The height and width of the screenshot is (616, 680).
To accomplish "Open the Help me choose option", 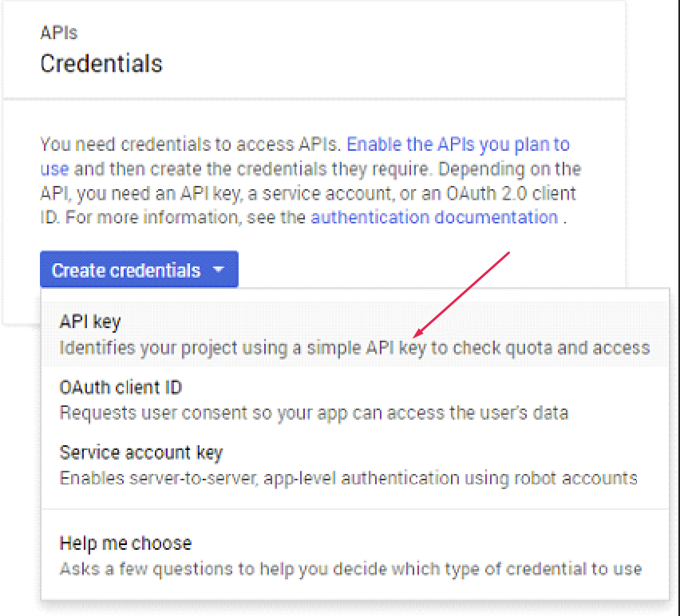I will [x=125, y=543].
